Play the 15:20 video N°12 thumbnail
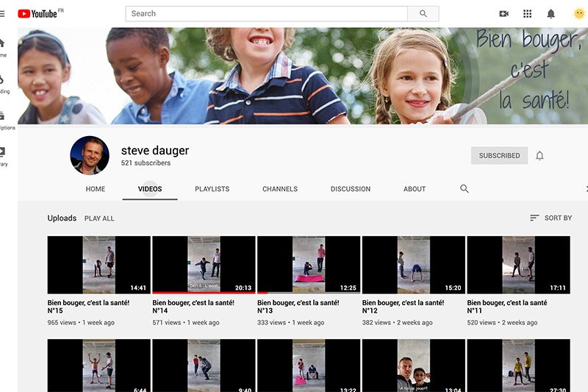588x392 pixels. click(414, 265)
